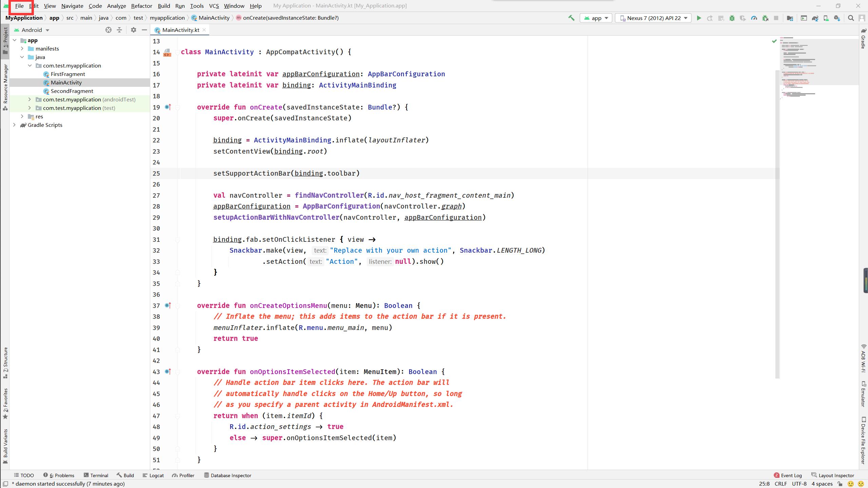This screenshot has height=488, width=868.
Task: Click the Terminal tab at bottom
Action: coord(97,475)
